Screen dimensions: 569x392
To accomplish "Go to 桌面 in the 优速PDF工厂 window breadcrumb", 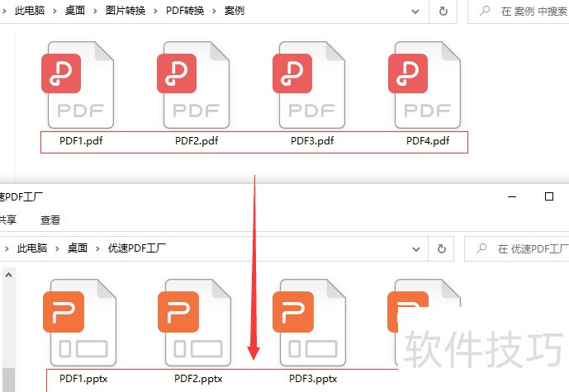I will coord(78,248).
